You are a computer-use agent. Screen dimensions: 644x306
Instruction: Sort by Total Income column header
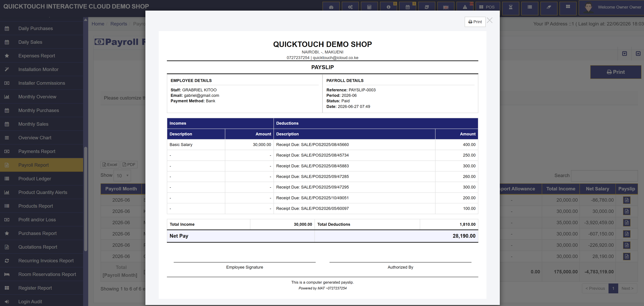click(x=561, y=189)
